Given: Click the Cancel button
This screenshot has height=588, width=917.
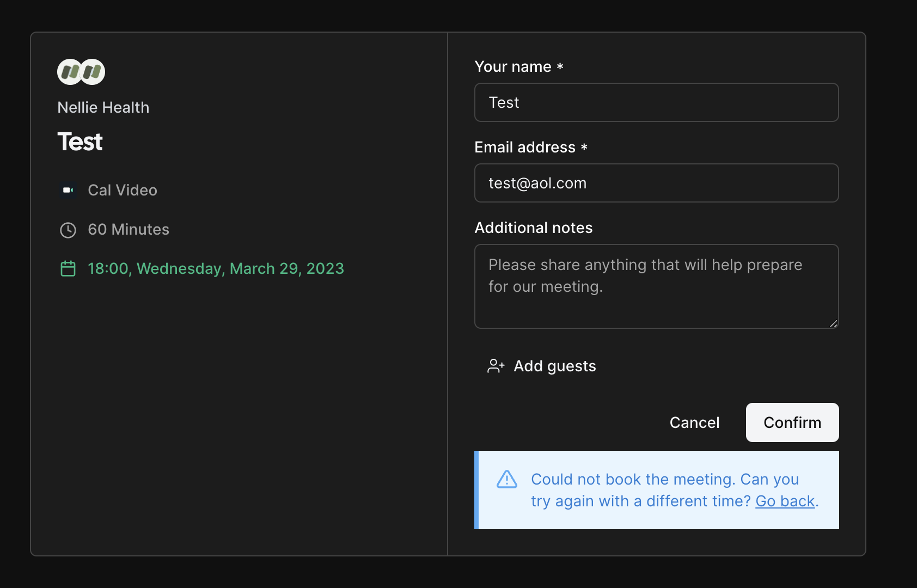Looking at the screenshot, I should point(694,422).
